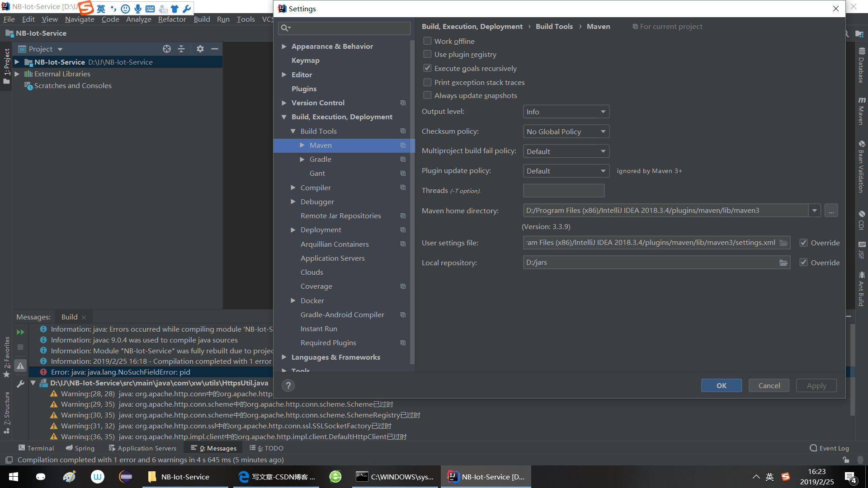Uncheck Execute goals recursively
The height and width of the screenshot is (488, 868).
coord(427,68)
